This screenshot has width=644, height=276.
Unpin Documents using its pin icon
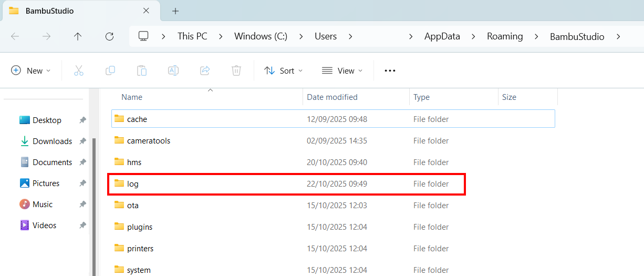pyautogui.click(x=82, y=162)
